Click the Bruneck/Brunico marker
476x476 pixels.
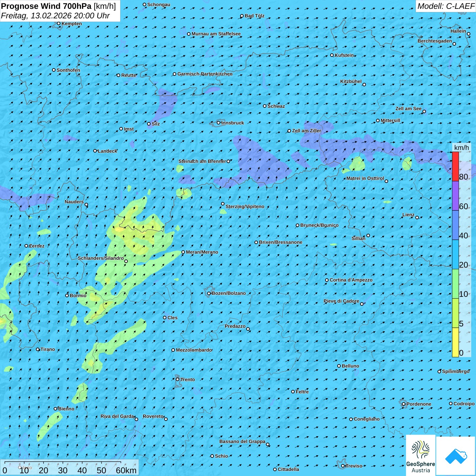tap(297, 225)
